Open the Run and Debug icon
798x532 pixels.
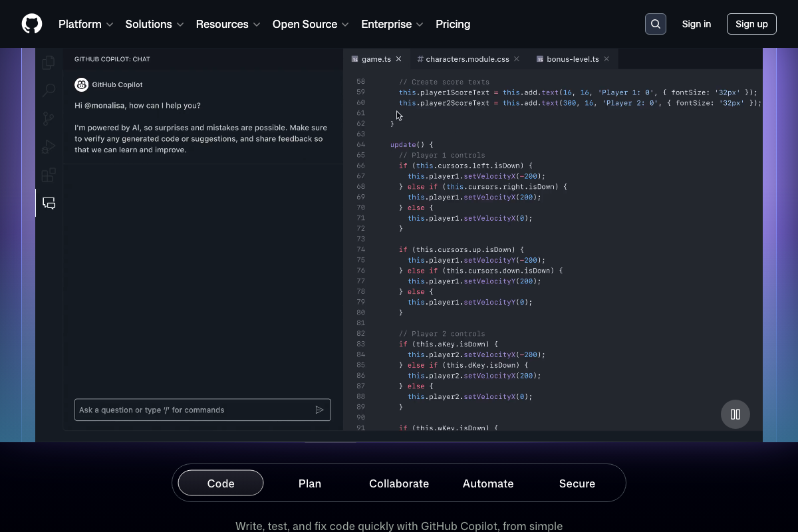(x=49, y=147)
